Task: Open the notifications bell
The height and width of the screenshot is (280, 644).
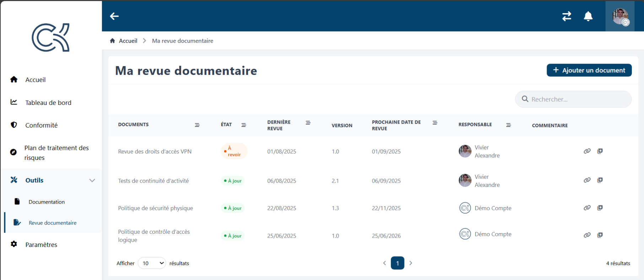Action: point(588,16)
